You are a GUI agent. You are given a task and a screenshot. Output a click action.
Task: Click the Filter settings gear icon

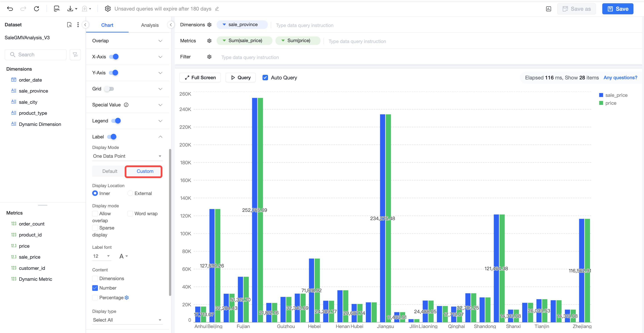(209, 57)
